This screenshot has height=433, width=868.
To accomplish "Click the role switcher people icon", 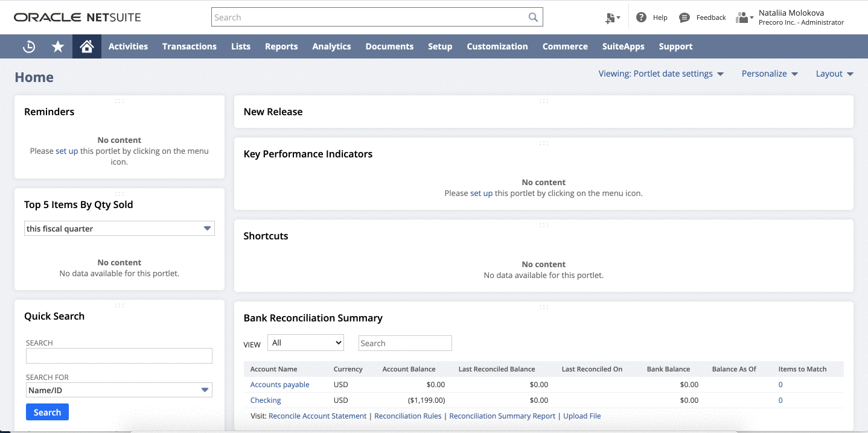I will click(741, 17).
